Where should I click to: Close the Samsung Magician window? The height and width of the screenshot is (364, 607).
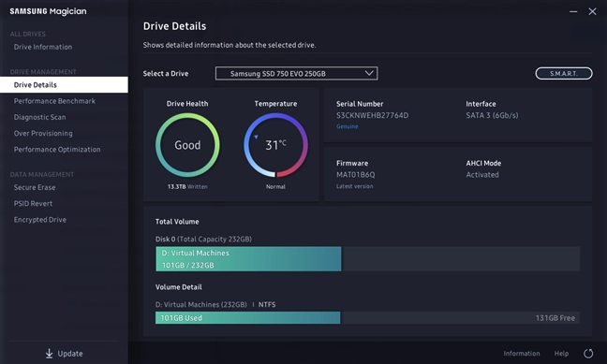point(592,11)
